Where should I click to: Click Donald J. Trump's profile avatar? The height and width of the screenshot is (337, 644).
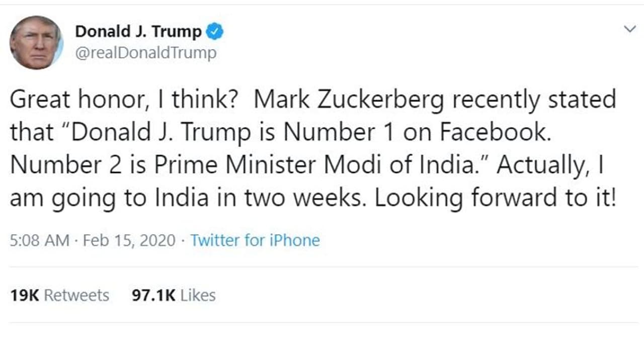click(36, 42)
